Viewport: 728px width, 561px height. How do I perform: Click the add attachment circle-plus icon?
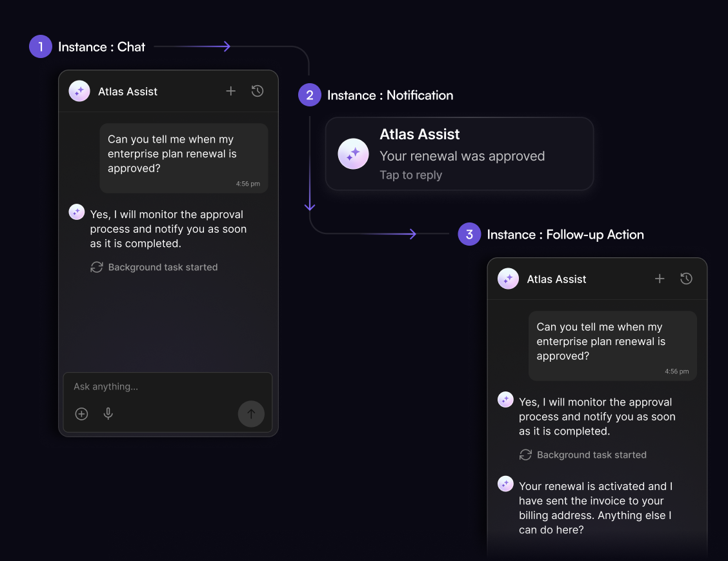(81, 414)
